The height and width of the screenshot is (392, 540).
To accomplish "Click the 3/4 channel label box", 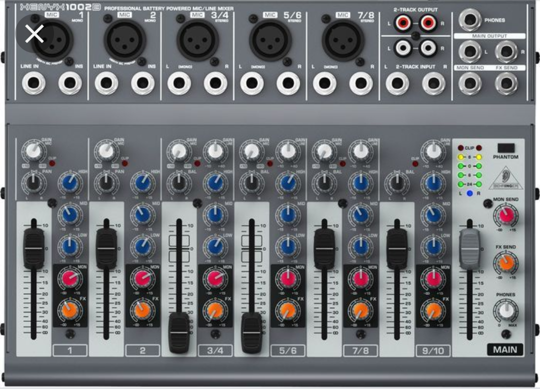I will click(215, 350).
